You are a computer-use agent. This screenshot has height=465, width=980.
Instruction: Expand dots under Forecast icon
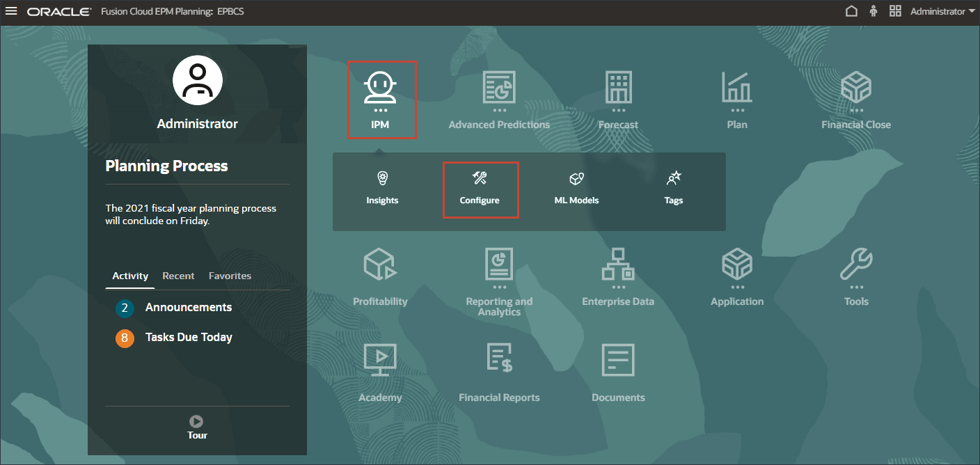pos(618,110)
